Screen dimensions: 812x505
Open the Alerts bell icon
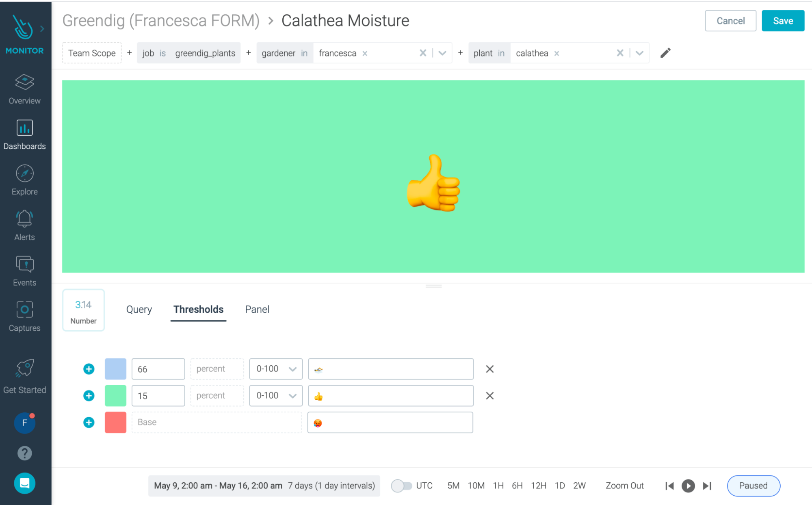coord(24,219)
